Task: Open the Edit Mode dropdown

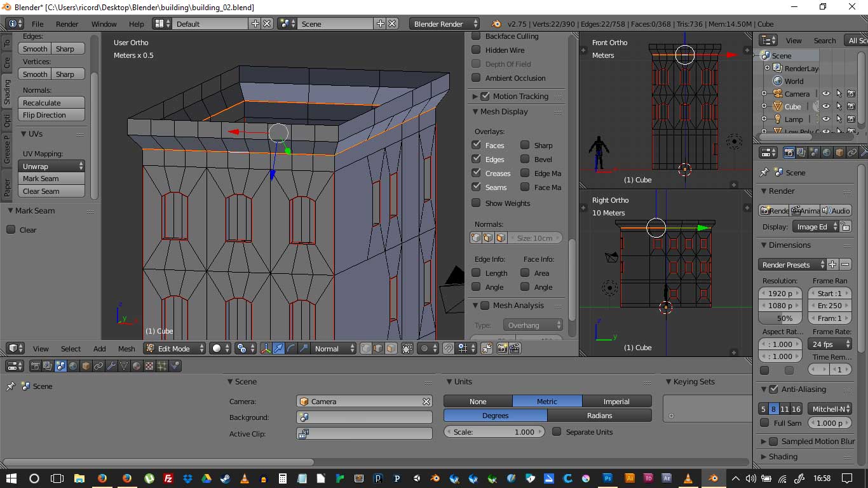Action: (175, 348)
